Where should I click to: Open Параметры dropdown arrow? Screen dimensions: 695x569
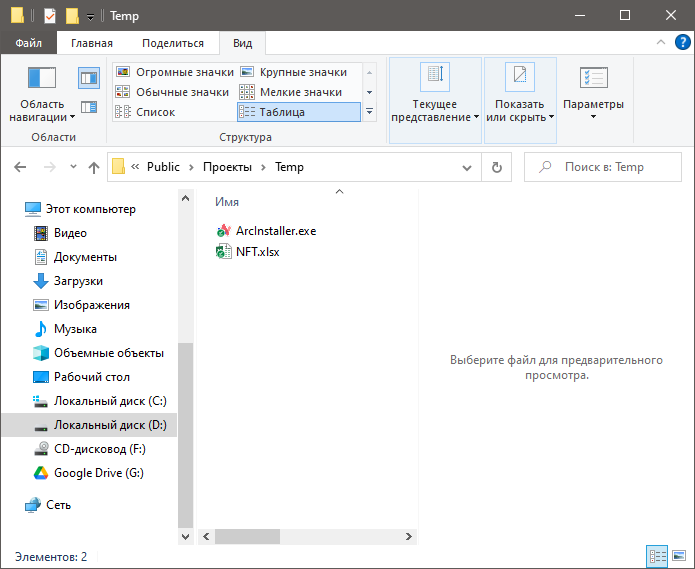click(x=593, y=117)
